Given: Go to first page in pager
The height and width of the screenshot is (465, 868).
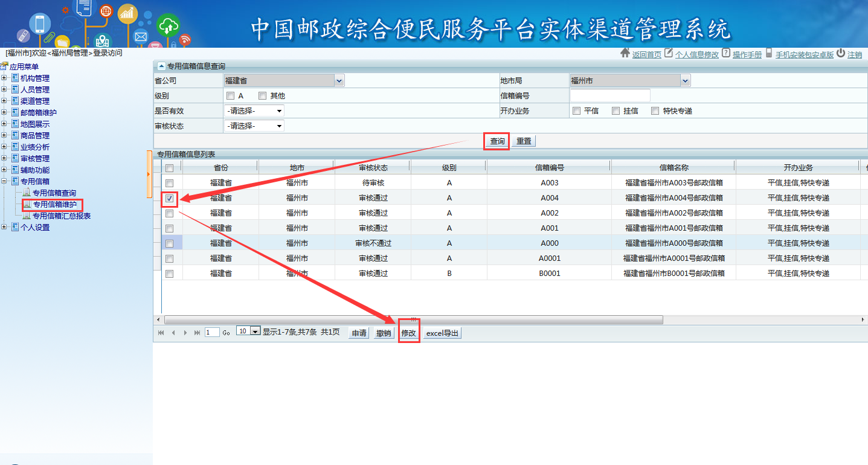Looking at the screenshot, I should click(161, 333).
